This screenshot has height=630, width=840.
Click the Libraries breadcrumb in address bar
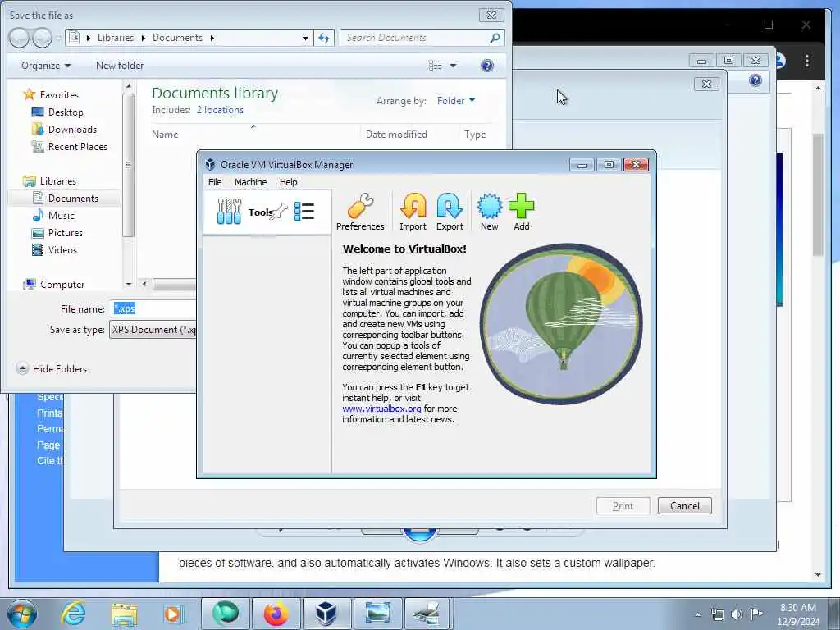pos(115,38)
